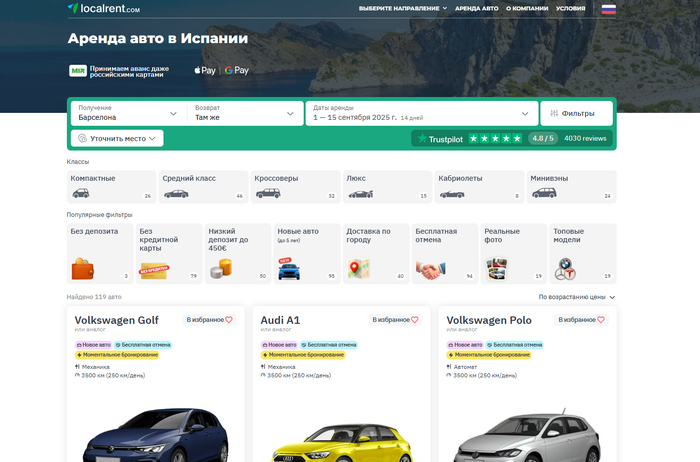Select the Средний класс sedan icon

176,194
